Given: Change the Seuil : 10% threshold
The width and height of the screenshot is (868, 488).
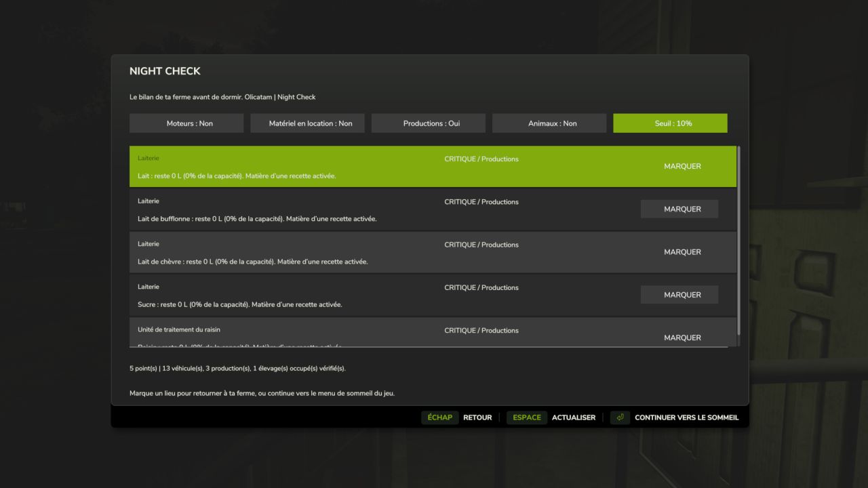Looking at the screenshot, I should pos(670,123).
